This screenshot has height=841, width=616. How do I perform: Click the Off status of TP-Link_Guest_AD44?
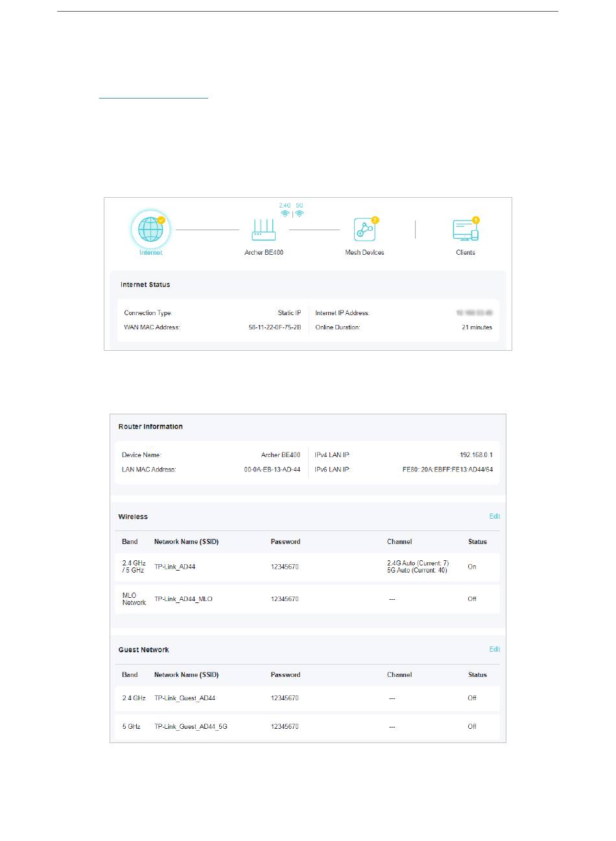(x=472, y=698)
